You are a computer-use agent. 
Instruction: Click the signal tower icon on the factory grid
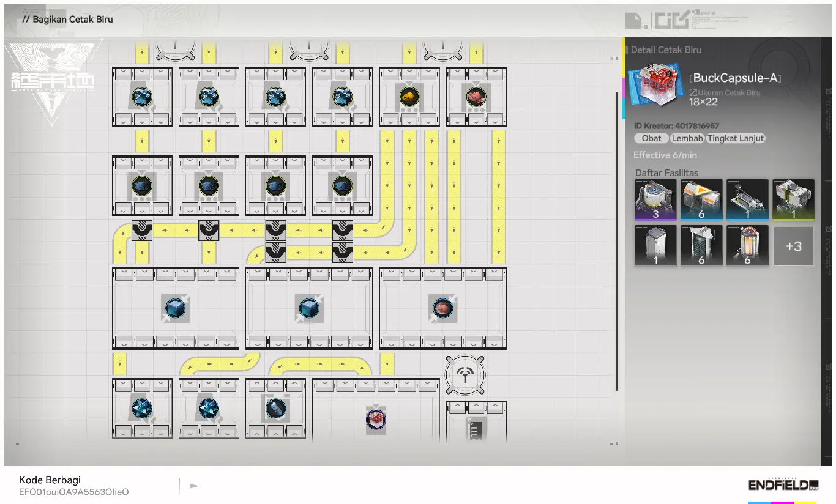[465, 375]
